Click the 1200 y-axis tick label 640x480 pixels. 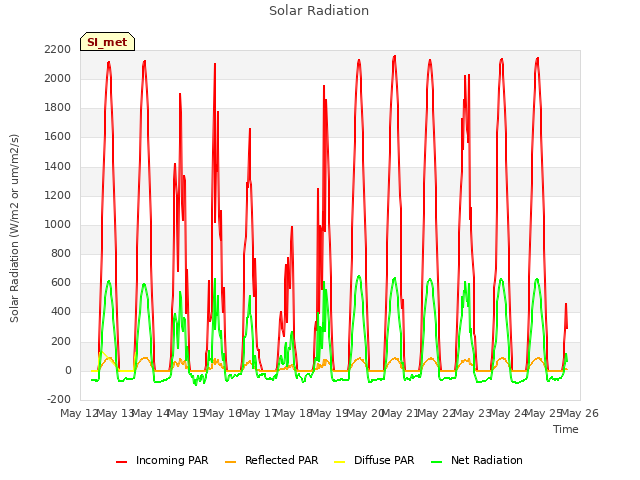(58, 195)
